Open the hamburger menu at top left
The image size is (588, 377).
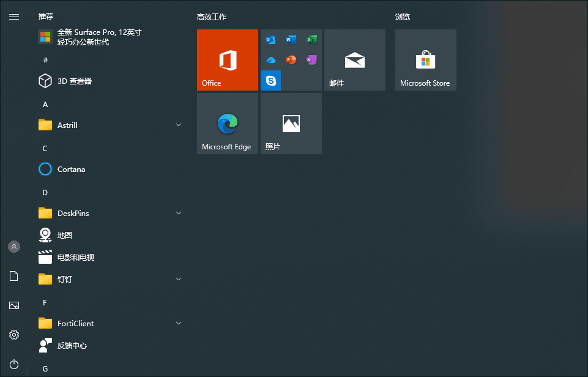[13, 17]
